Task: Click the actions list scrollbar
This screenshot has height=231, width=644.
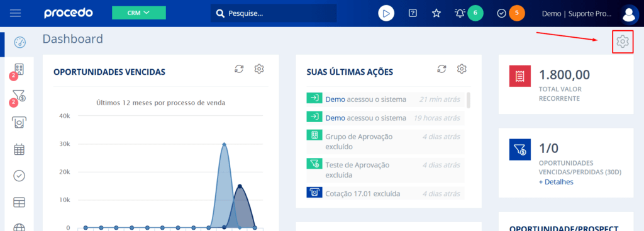Action: tap(469, 100)
